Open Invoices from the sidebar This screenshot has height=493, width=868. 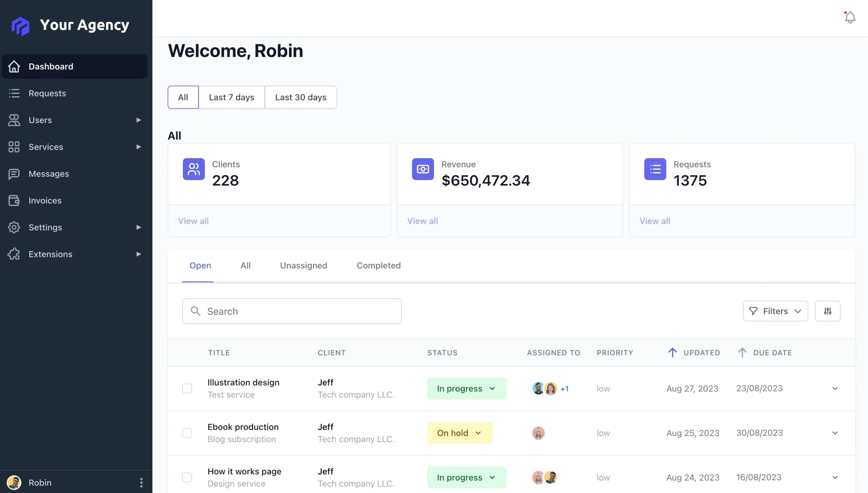45,200
